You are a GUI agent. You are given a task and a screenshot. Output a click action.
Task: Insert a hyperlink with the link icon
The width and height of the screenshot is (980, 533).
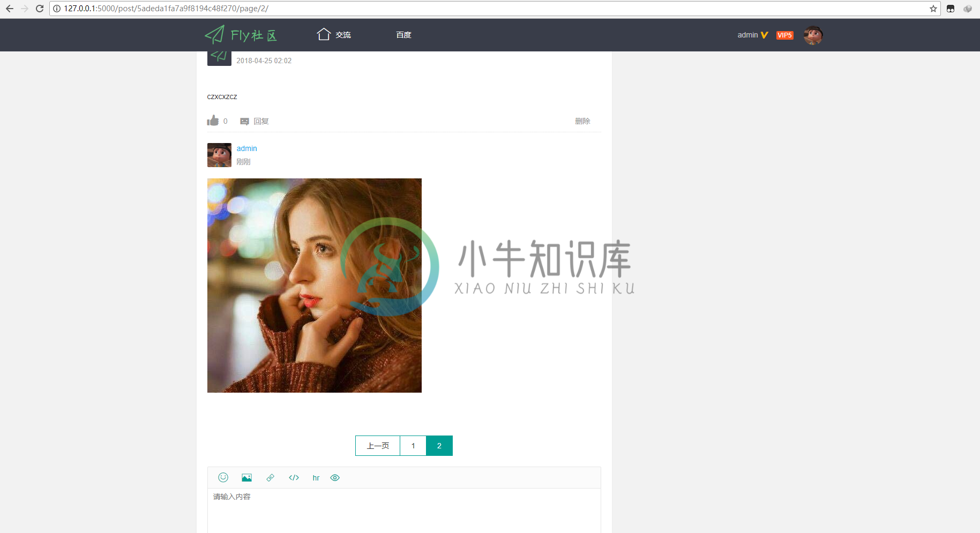tap(270, 477)
